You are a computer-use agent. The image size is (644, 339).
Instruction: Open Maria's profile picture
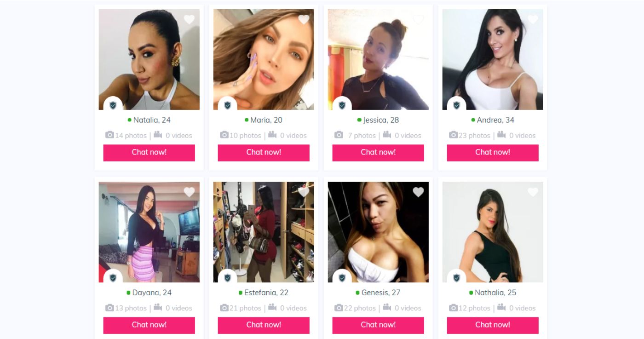tap(264, 59)
